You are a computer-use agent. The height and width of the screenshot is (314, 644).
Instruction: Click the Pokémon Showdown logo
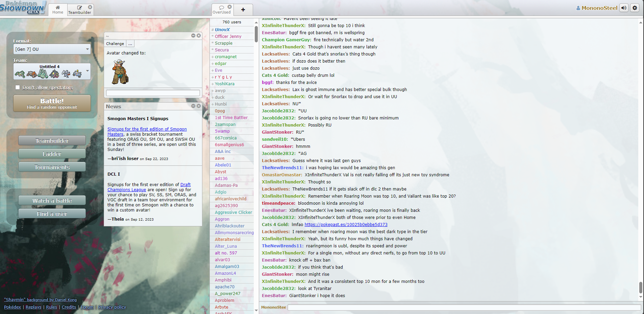[23, 7]
